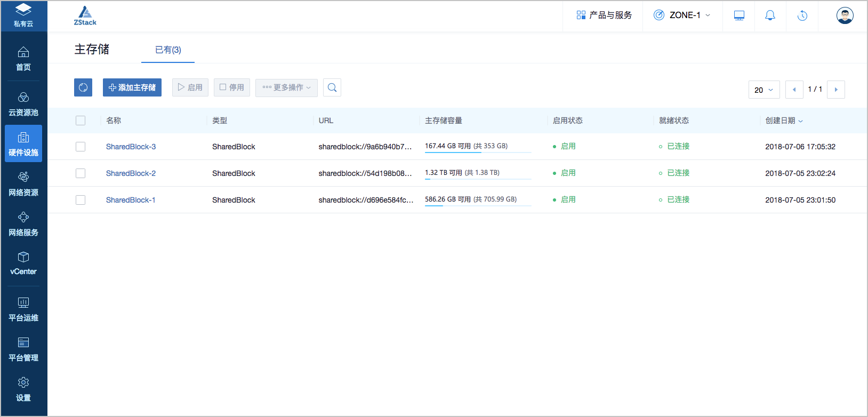
Task: Go to next page arrow
Action: [x=836, y=90]
